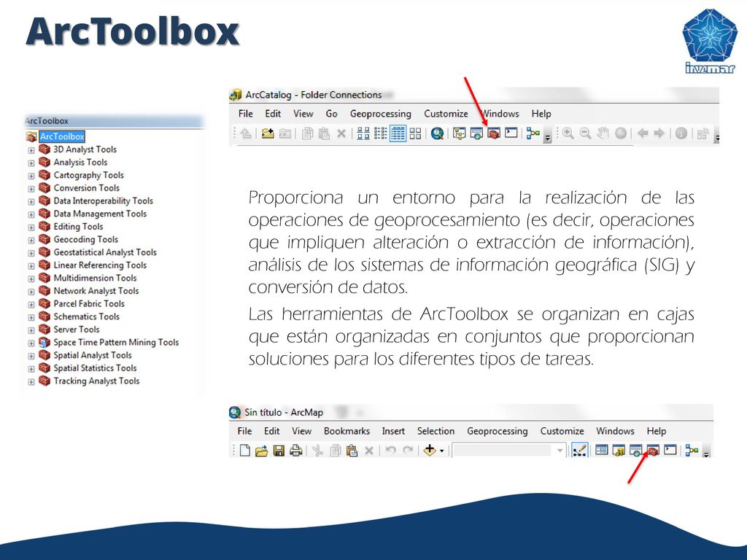Open ArcCatalog File menu
Screen dimensions: 747x560
coord(245,114)
